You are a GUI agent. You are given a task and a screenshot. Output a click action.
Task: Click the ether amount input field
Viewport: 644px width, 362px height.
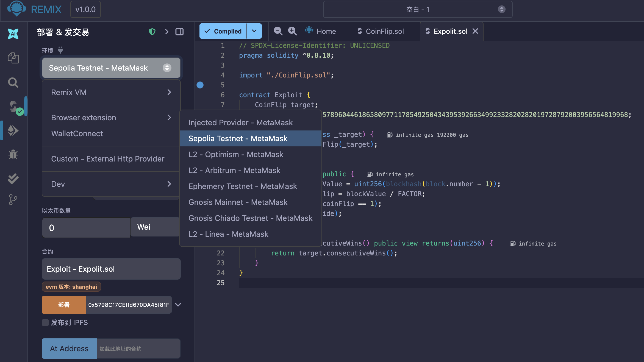coord(86,228)
